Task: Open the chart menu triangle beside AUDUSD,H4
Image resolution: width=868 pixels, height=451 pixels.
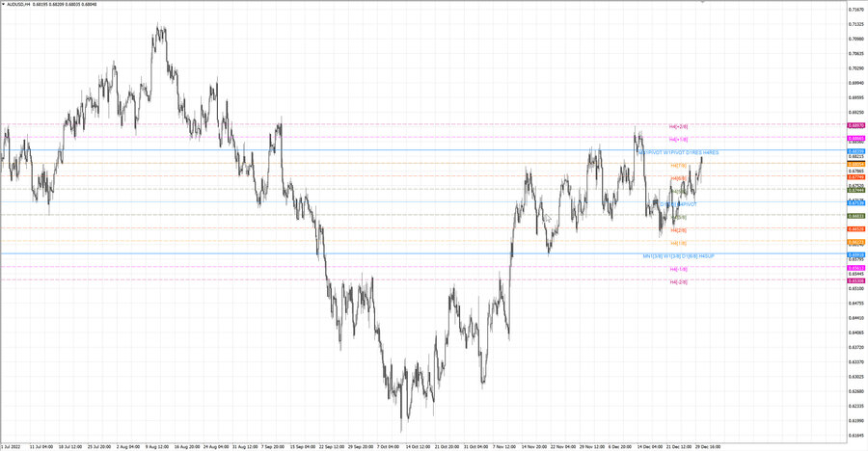Action: click(3, 4)
